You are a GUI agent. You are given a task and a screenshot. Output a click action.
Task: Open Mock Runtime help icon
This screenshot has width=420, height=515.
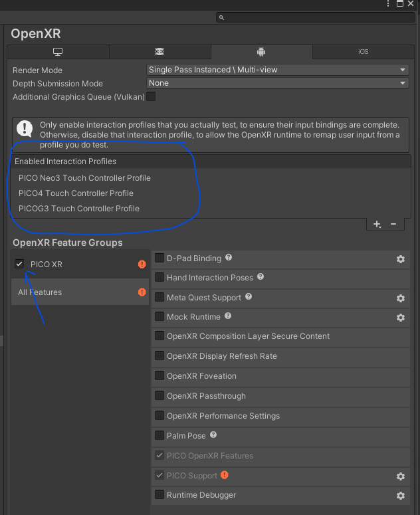pyautogui.click(x=228, y=316)
